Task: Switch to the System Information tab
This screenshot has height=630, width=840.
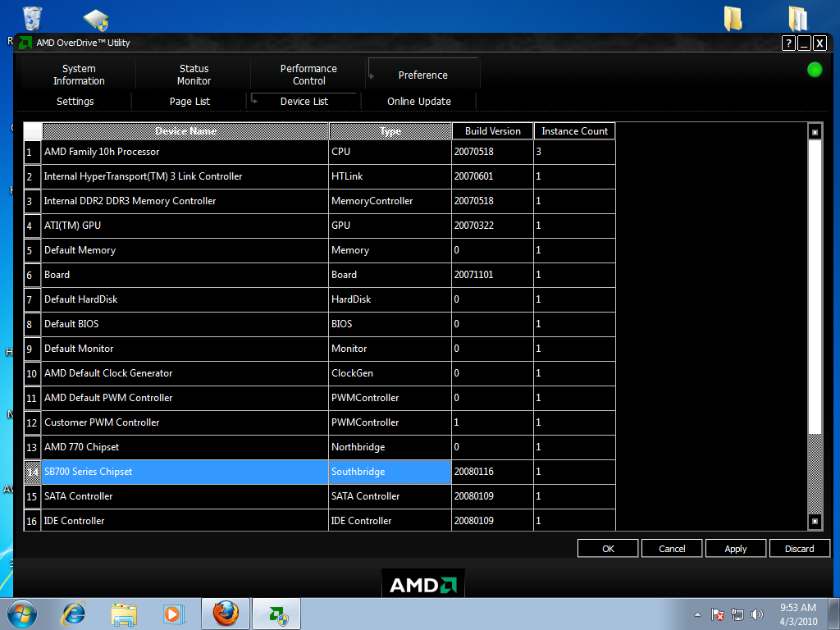Action: (79, 75)
